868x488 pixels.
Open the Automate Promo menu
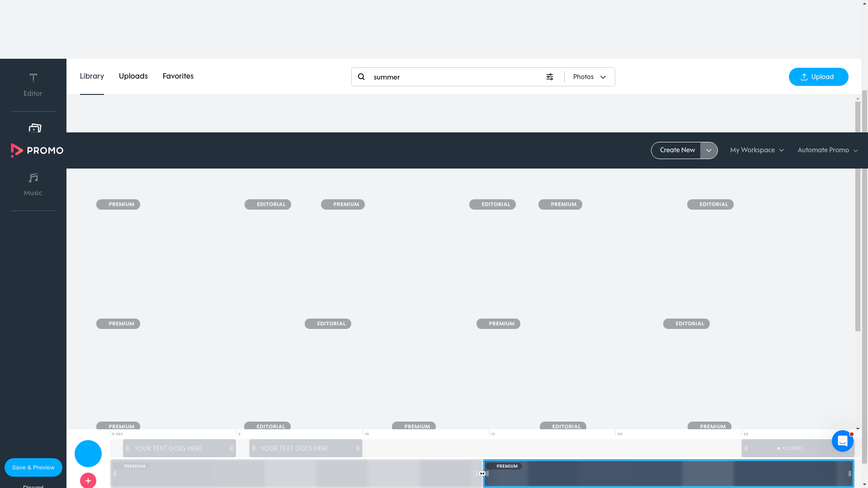coord(827,150)
